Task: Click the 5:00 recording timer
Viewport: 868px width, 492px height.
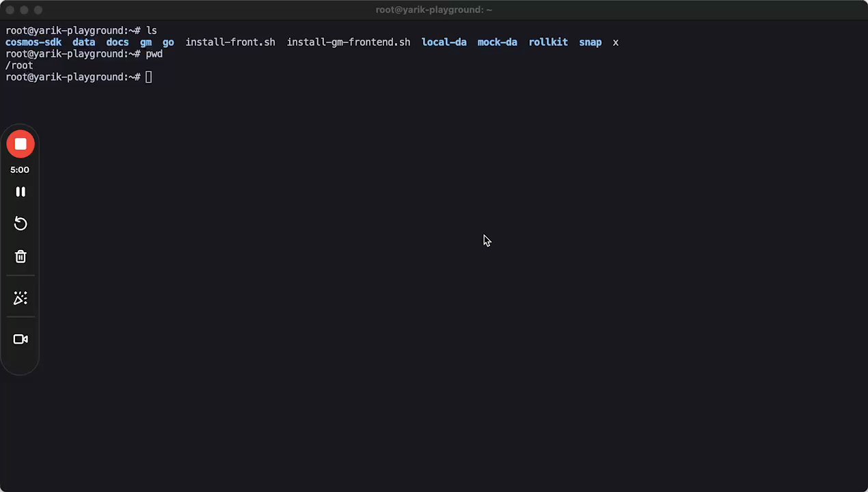Action: click(20, 169)
